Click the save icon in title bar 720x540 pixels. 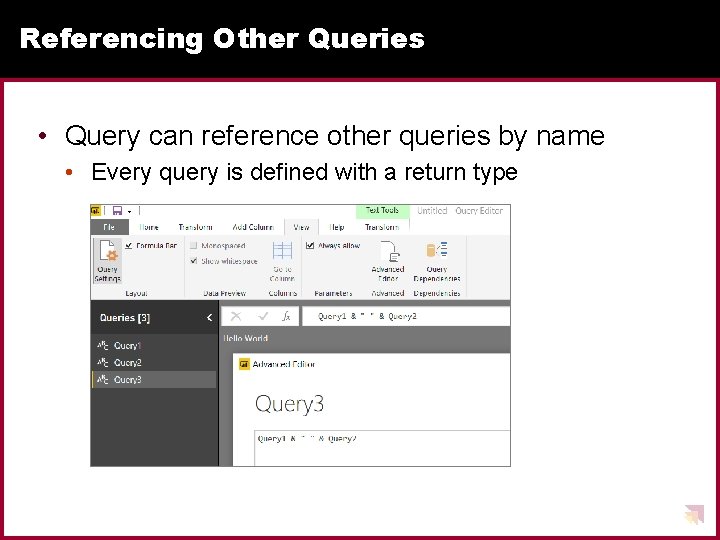(x=118, y=211)
